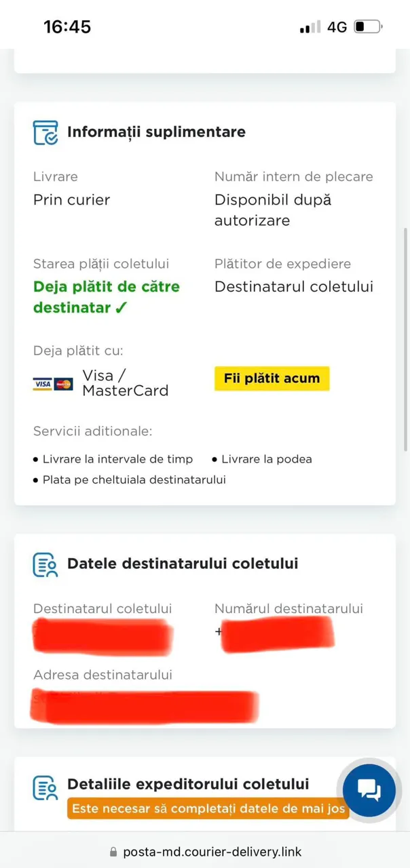Open the blue live chat bubble
This screenshot has height=868, width=410.
point(369,789)
